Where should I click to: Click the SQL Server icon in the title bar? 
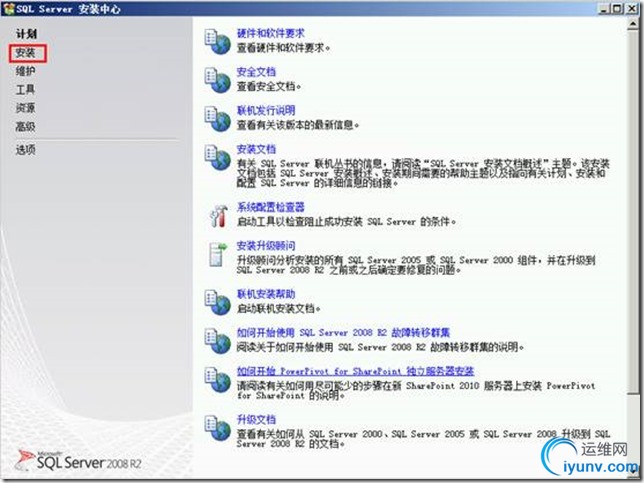pyautogui.click(x=9, y=8)
